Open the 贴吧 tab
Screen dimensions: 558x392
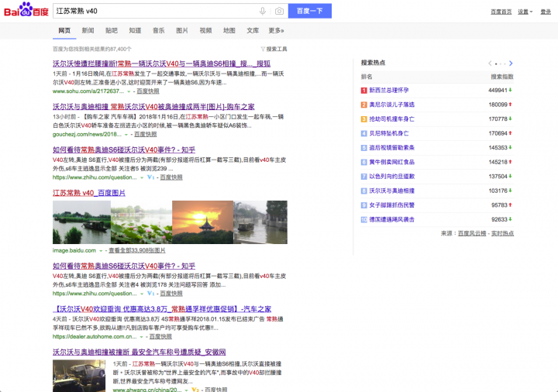(112, 30)
